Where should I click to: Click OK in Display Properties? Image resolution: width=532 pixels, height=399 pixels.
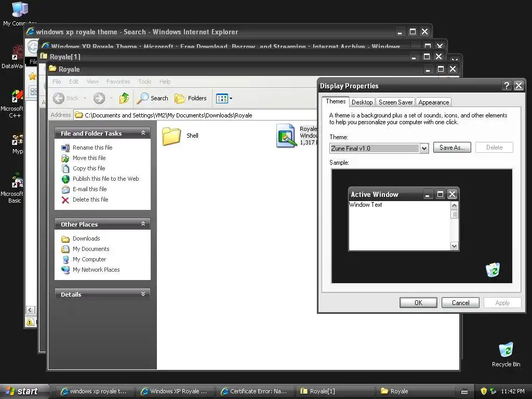point(418,303)
